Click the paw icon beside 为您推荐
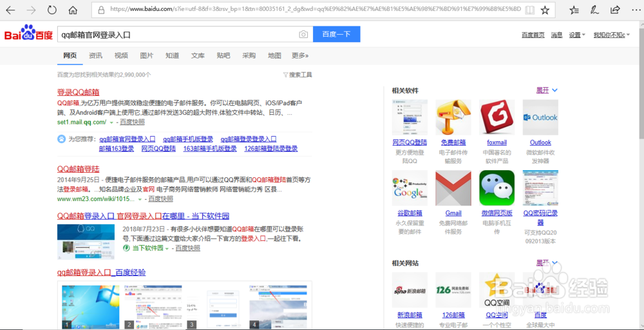The height and width of the screenshot is (330, 644). tap(61, 139)
